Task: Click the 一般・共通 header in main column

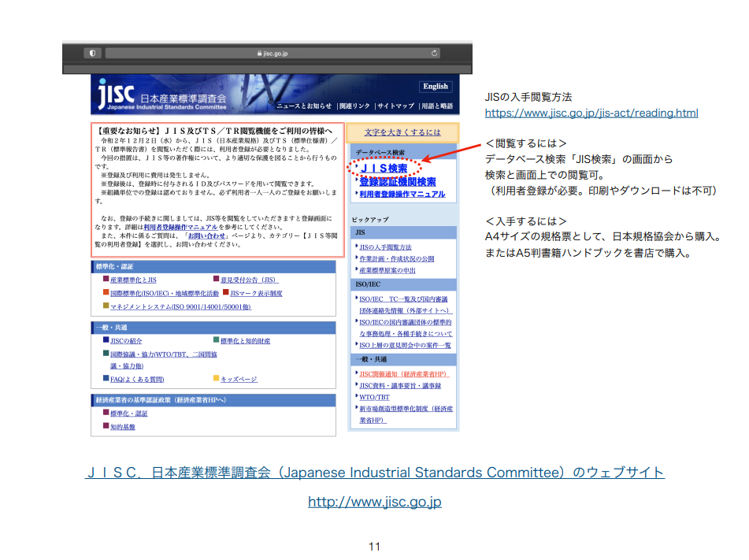Action: 213,328
